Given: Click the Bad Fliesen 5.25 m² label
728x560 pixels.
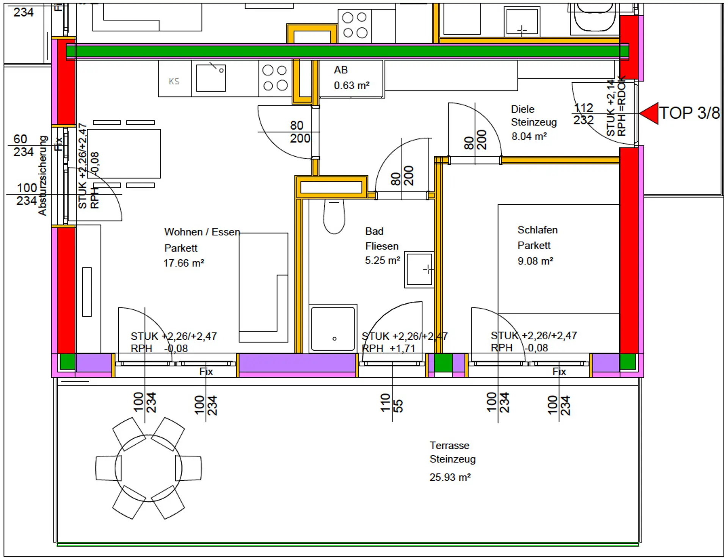Looking at the screenshot, I should tap(382, 246).
